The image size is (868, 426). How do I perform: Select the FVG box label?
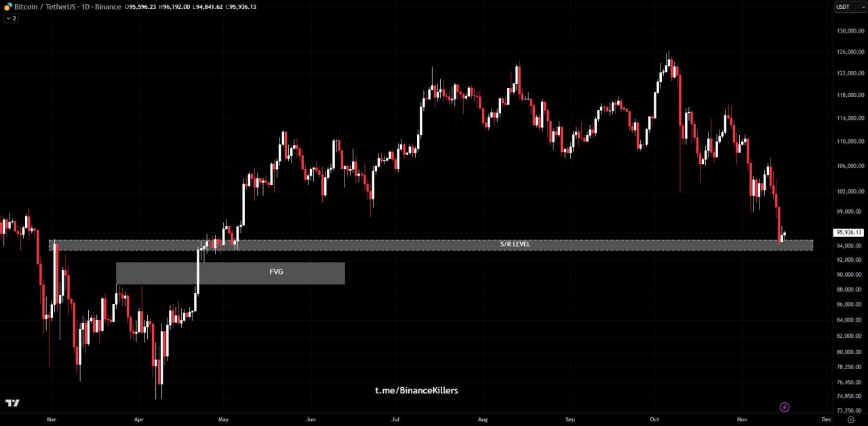pos(276,272)
